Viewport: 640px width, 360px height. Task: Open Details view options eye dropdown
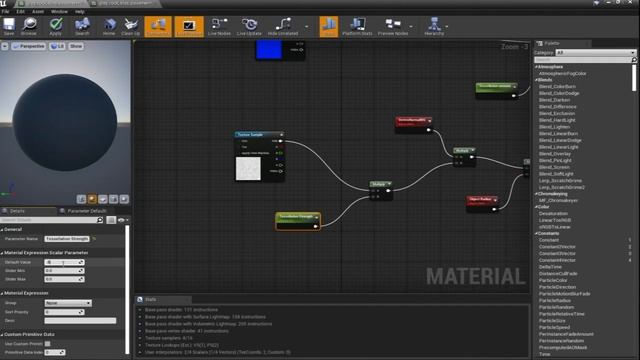click(123, 220)
